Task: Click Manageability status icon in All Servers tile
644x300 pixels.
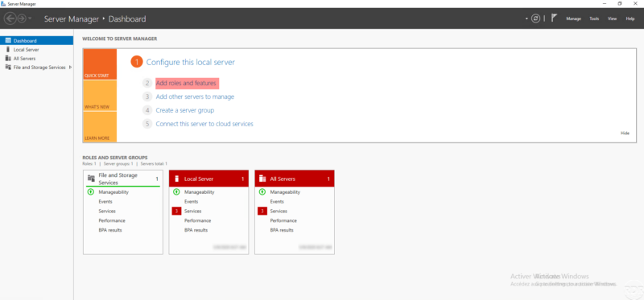Action: tap(262, 191)
